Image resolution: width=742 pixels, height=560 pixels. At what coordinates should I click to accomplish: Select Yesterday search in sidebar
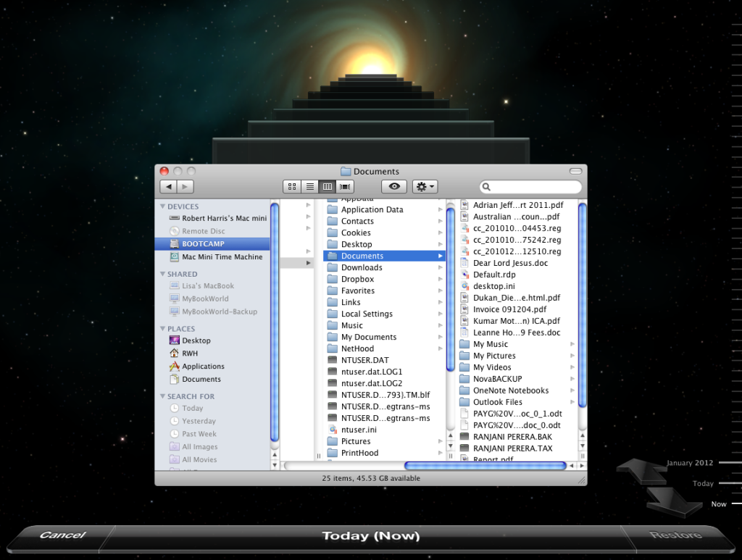pos(193,420)
